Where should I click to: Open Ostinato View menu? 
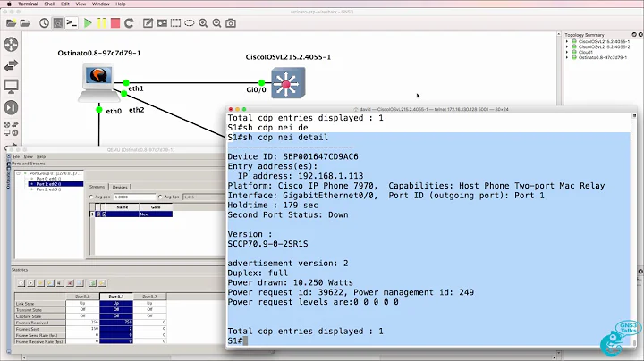tap(29, 156)
